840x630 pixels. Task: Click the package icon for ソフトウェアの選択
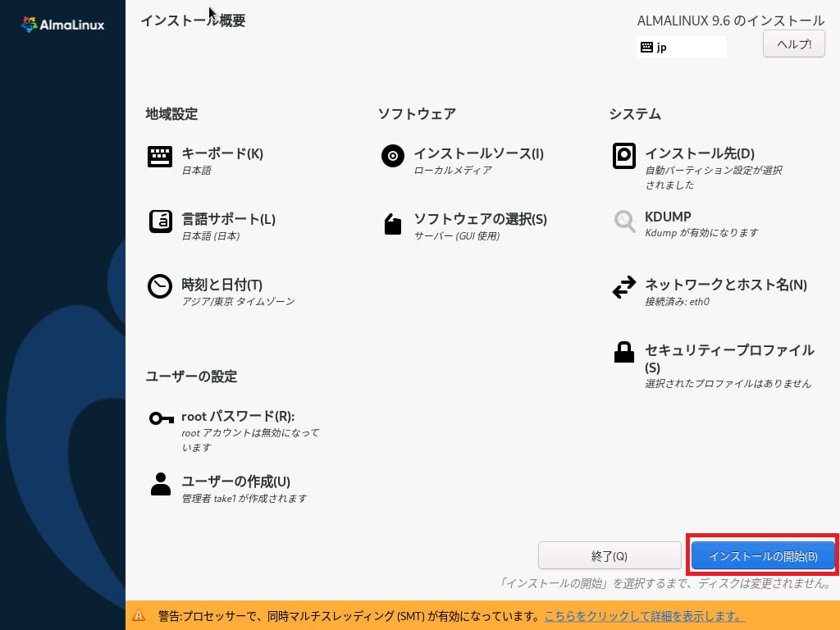pos(393,224)
